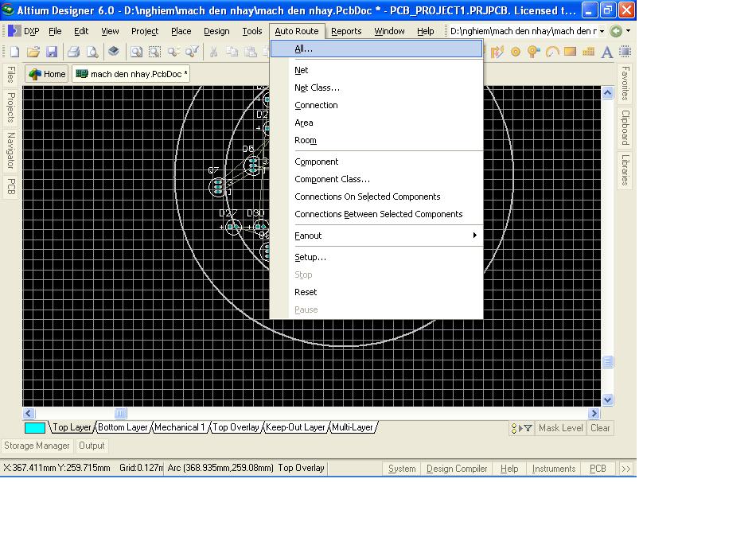Select the Place Pad tool icon
This screenshot has height=549, width=756.
coord(516,52)
